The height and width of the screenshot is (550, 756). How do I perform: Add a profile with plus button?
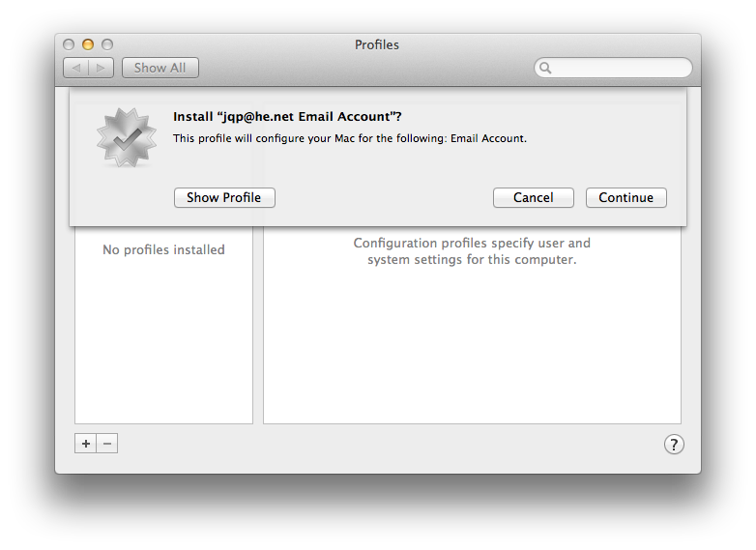86,444
